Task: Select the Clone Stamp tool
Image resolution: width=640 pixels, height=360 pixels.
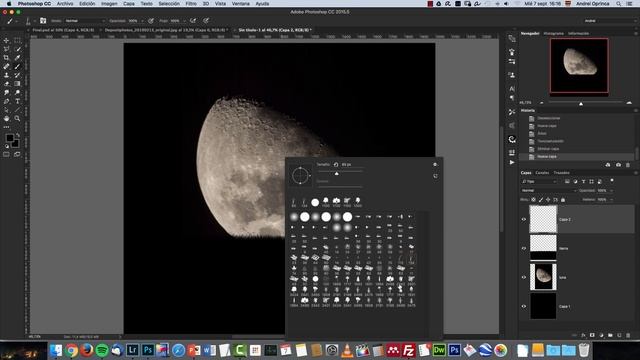Action: click(x=7, y=75)
